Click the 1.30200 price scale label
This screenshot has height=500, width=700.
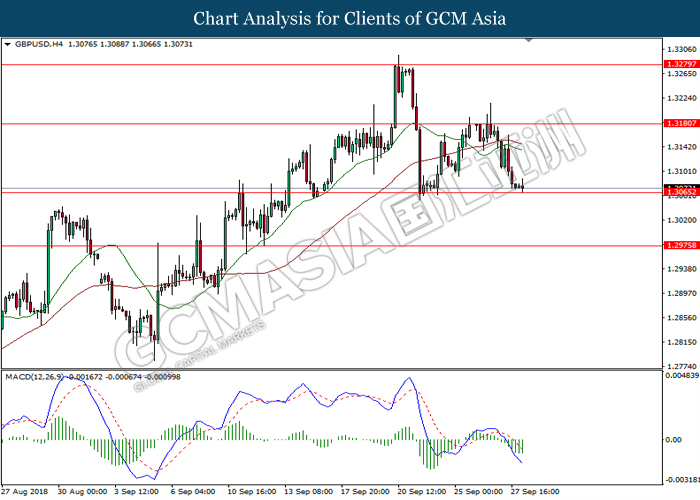pos(682,220)
